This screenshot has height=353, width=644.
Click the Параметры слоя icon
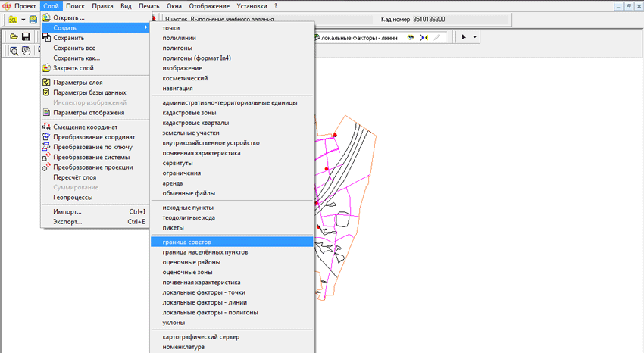[46, 82]
